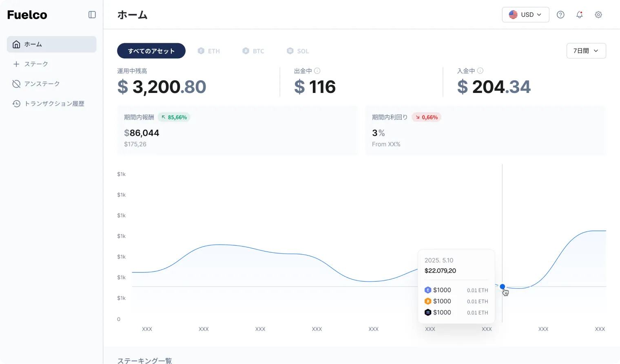This screenshot has width=620, height=364.
Task: Select アンステーク in the sidebar
Action: [x=42, y=84]
